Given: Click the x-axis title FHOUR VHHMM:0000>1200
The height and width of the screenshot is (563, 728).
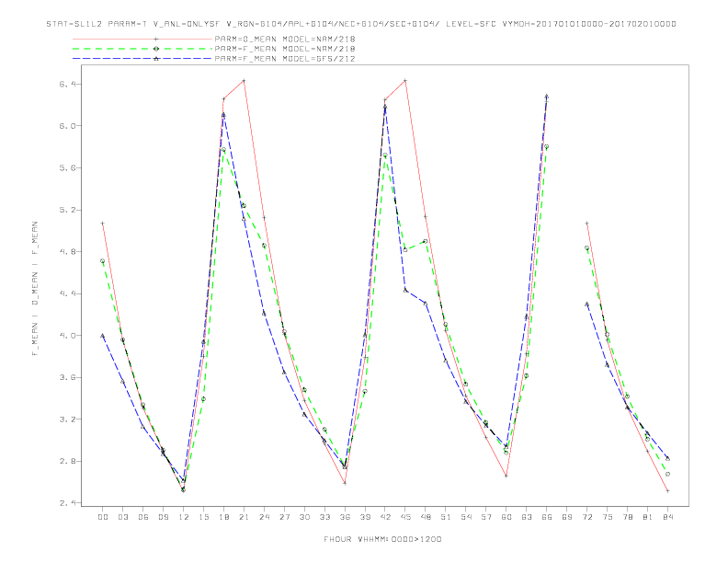Looking at the screenshot, I should coord(382,539).
